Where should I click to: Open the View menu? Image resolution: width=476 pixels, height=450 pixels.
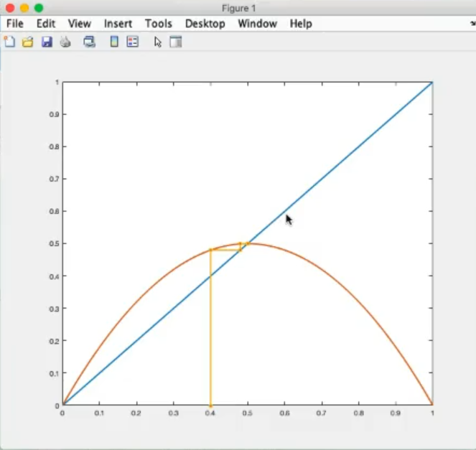80,24
